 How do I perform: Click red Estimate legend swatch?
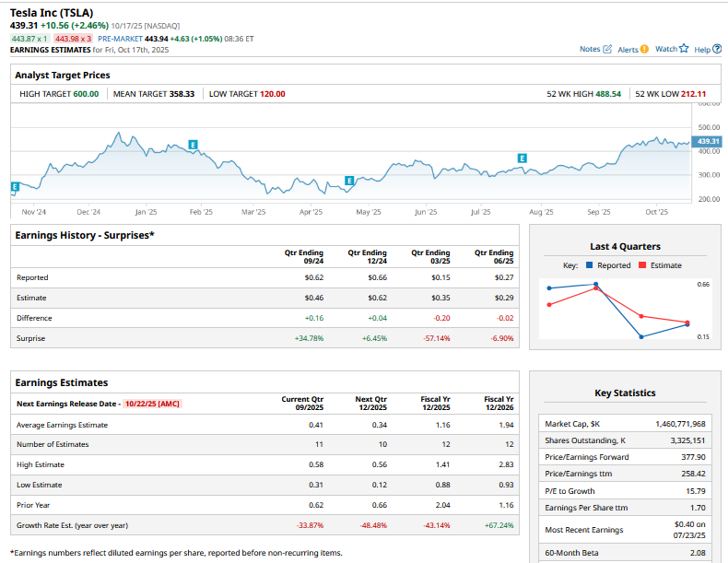pyautogui.click(x=641, y=265)
